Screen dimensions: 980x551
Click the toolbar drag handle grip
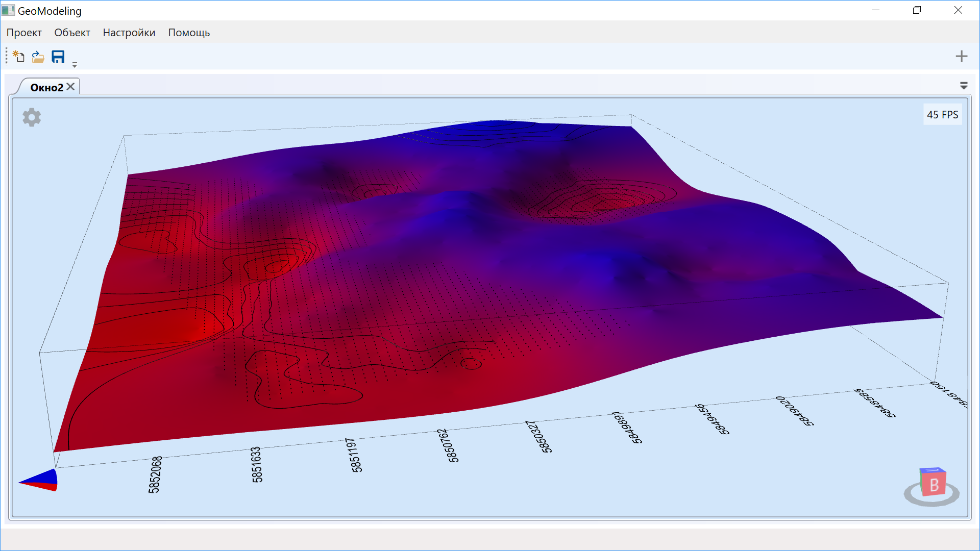6,56
